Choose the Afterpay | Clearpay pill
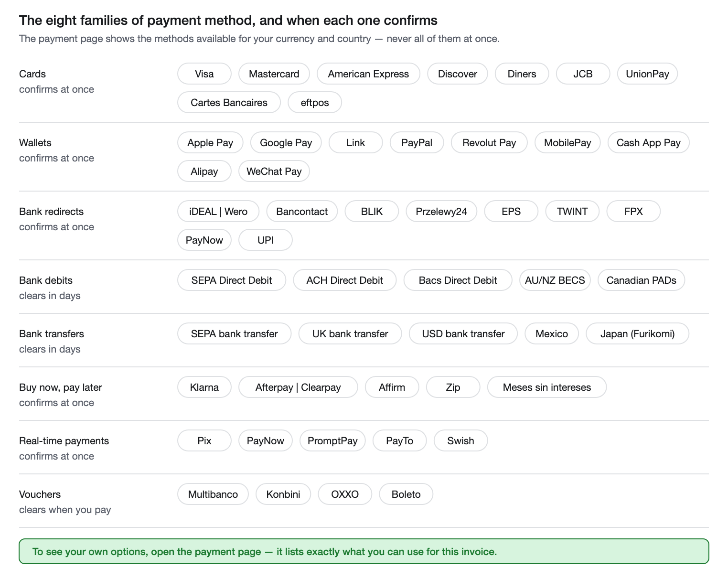728x579 pixels. (298, 387)
